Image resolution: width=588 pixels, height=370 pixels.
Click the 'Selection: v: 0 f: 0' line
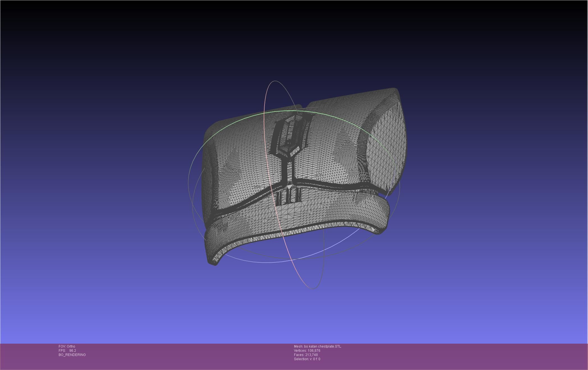(307, 359)
